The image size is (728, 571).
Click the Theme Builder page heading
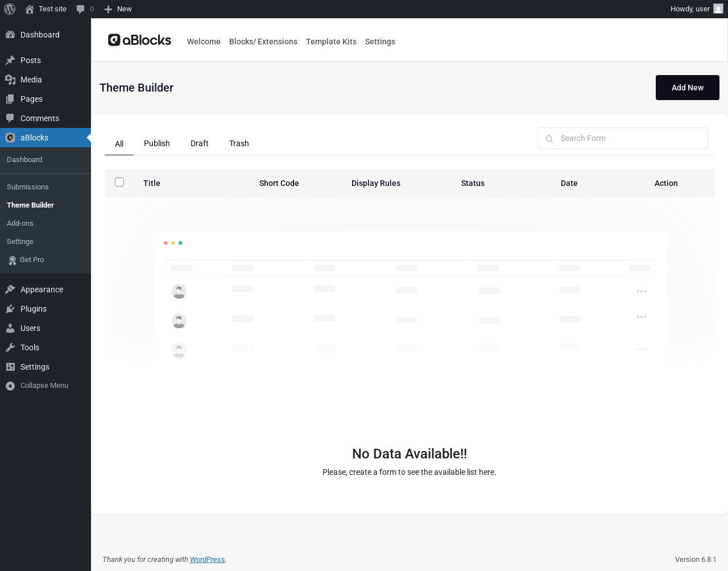(136, 88)
